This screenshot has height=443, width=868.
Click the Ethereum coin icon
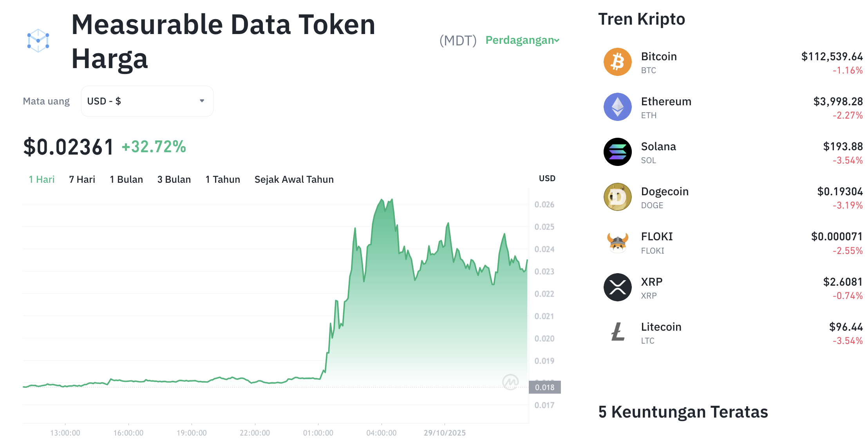617,107
